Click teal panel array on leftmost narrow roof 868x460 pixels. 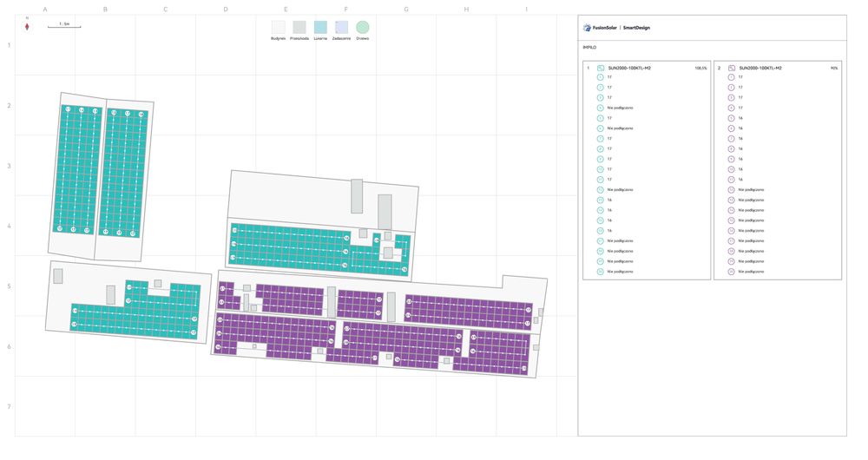point(77,169)
